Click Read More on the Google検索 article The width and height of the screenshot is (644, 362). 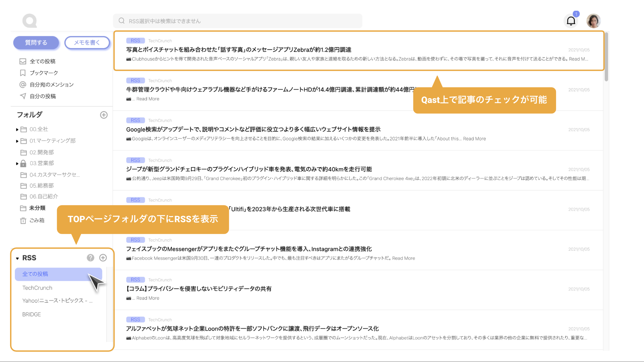475,138
